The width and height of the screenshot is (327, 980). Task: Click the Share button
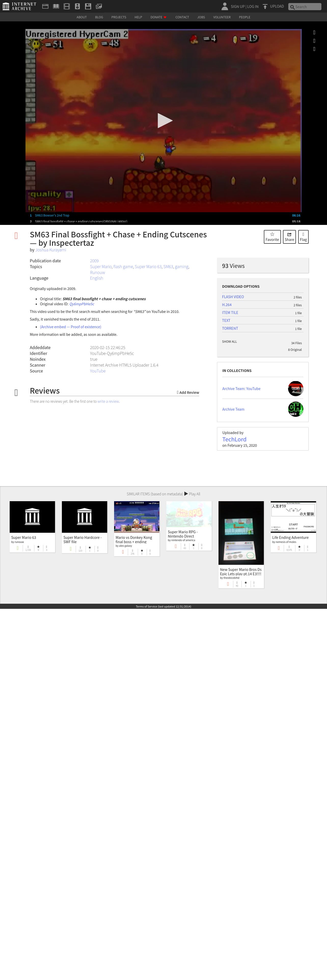(x=289, y=237)
